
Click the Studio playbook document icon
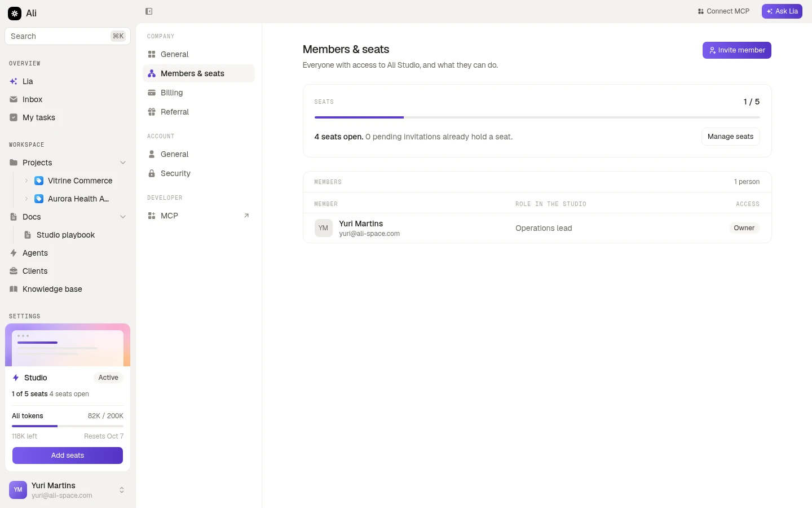pos(28,235)
